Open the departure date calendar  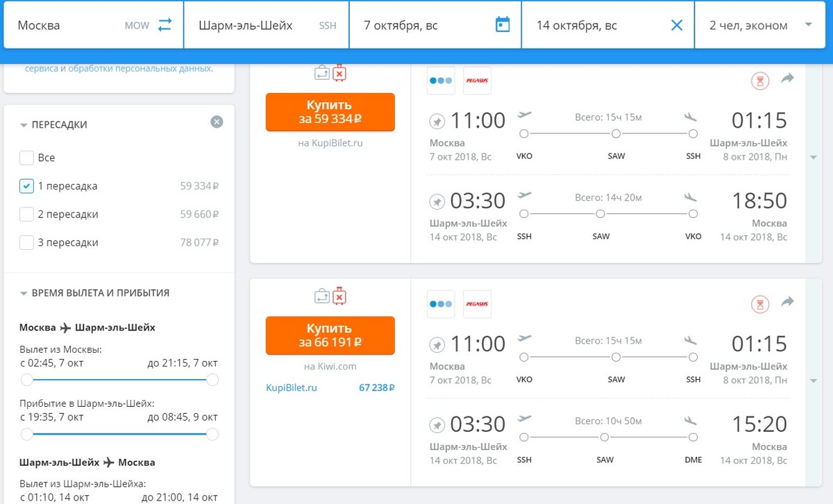click(x=503, y=25)
